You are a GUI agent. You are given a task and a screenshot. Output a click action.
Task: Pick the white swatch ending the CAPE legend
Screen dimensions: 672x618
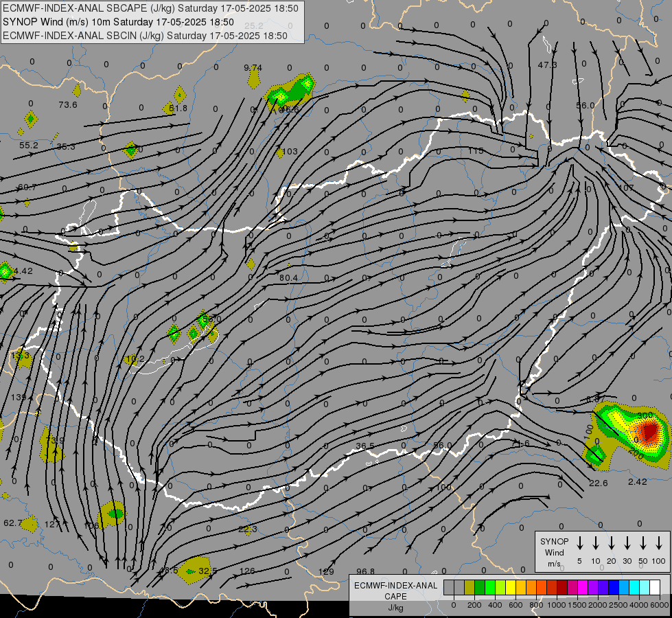tap(654, 588)
